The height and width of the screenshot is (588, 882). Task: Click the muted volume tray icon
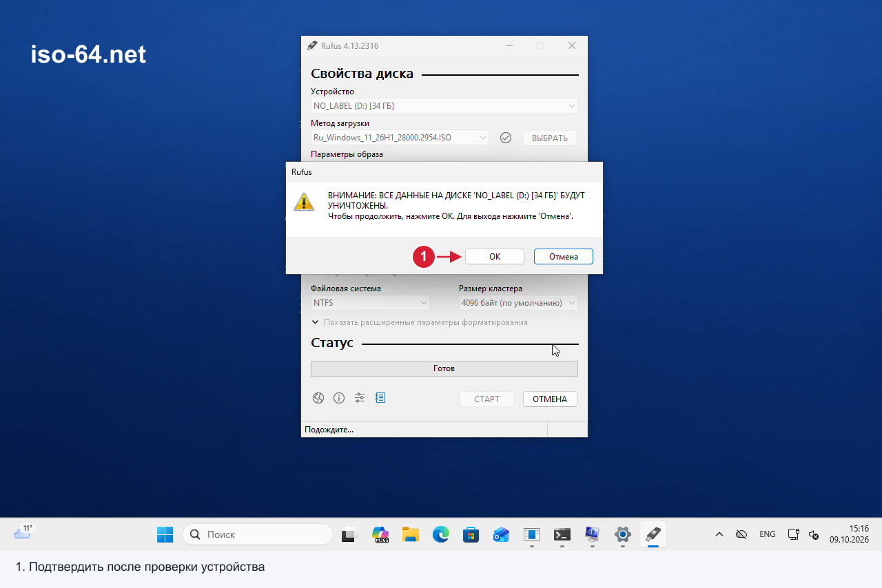point(813,534)
